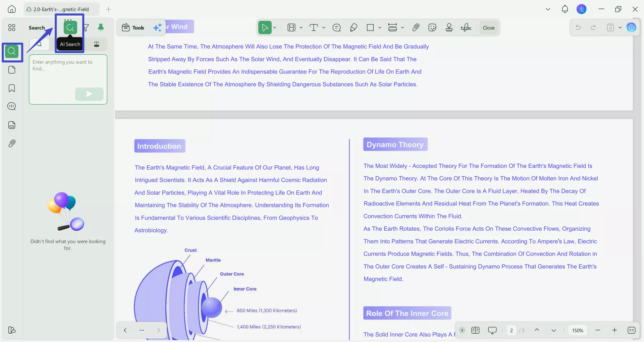Open the Signature tool
The height and width of the screenshot is (342, 644).
click(x=466, y=27)
